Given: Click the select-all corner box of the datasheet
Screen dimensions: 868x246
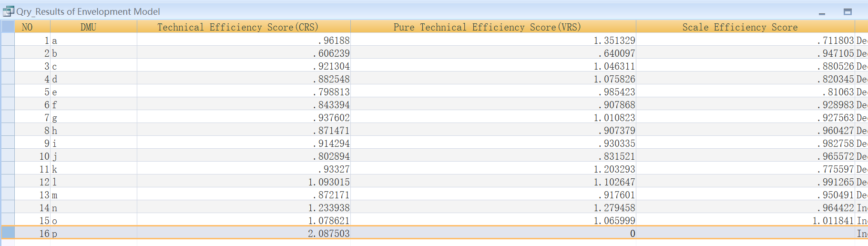Looking at the screenshot, I should 8,27.
